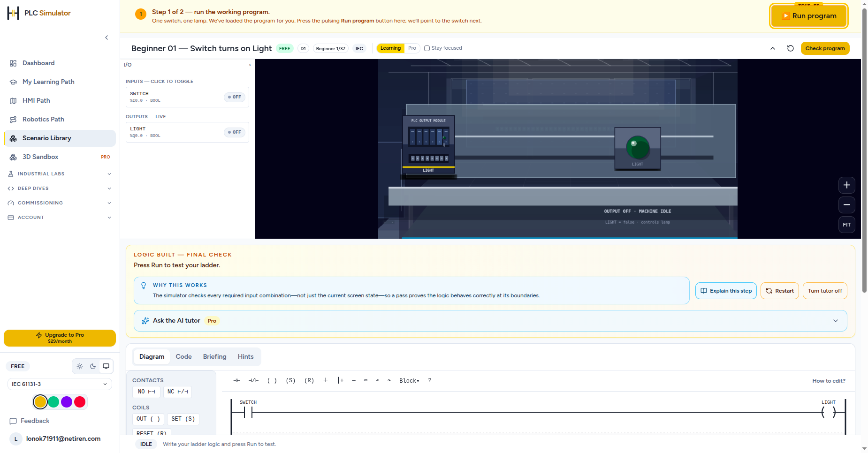Select system theme monitor icon

(106, 366)
